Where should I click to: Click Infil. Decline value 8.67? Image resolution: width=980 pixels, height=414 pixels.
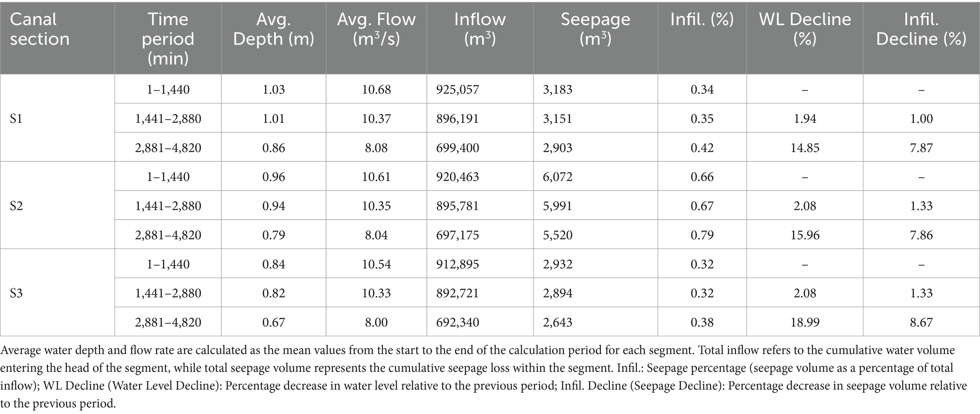pyautogui.click(x=921, y=322)
